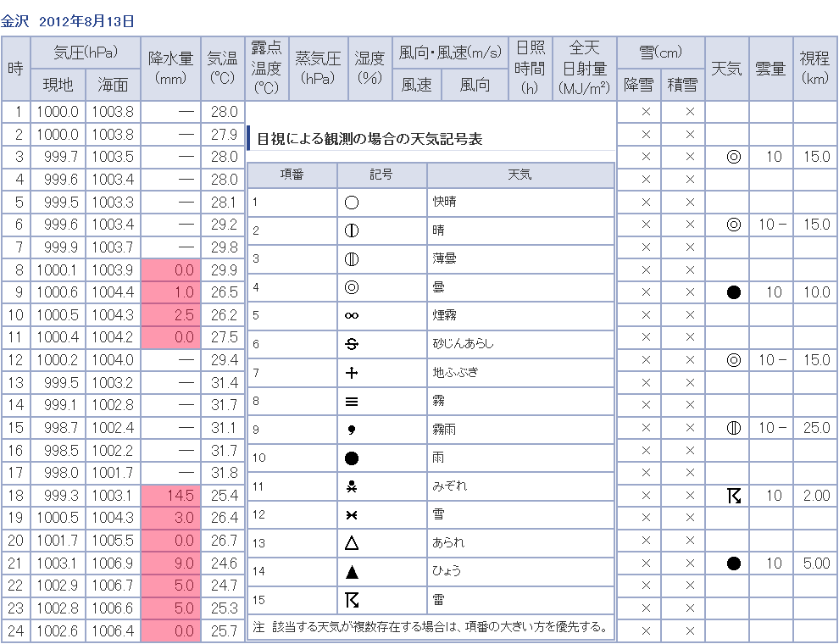Click the sea-level pressure 1005.5 at hour 20

click(x=113, y=541)
